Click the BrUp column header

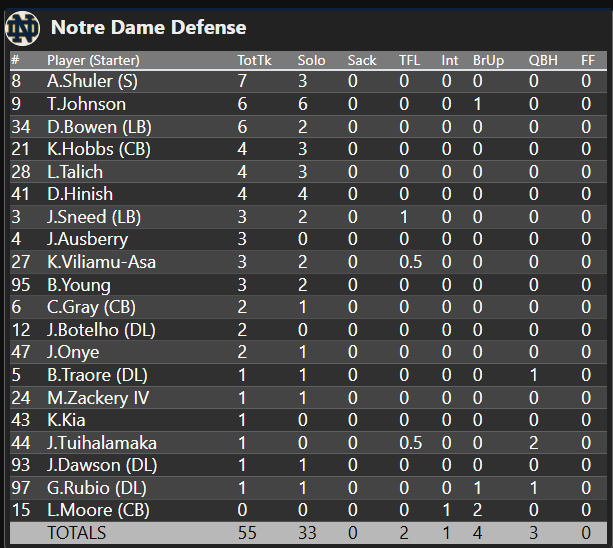(x=488, y=60)
